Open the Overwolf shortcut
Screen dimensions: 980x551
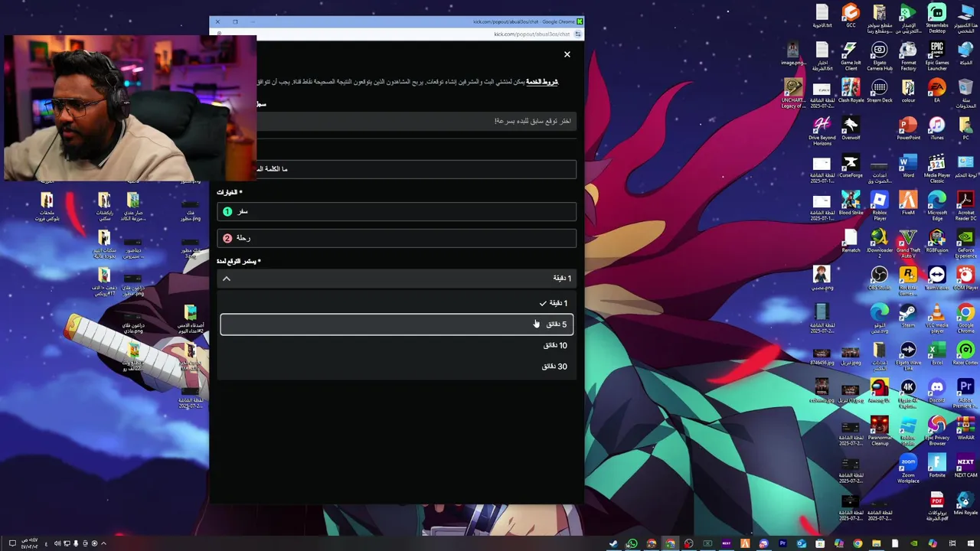tap(851, 128)
